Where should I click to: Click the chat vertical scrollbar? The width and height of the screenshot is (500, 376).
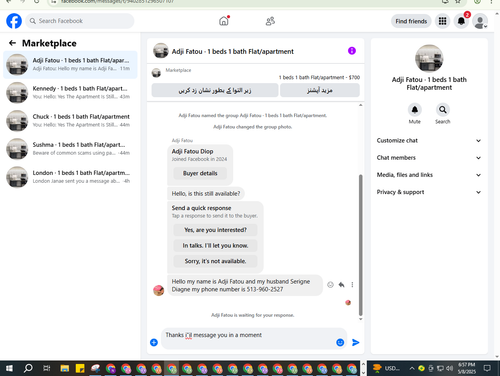pyautogui.click(x=360, y=245)
